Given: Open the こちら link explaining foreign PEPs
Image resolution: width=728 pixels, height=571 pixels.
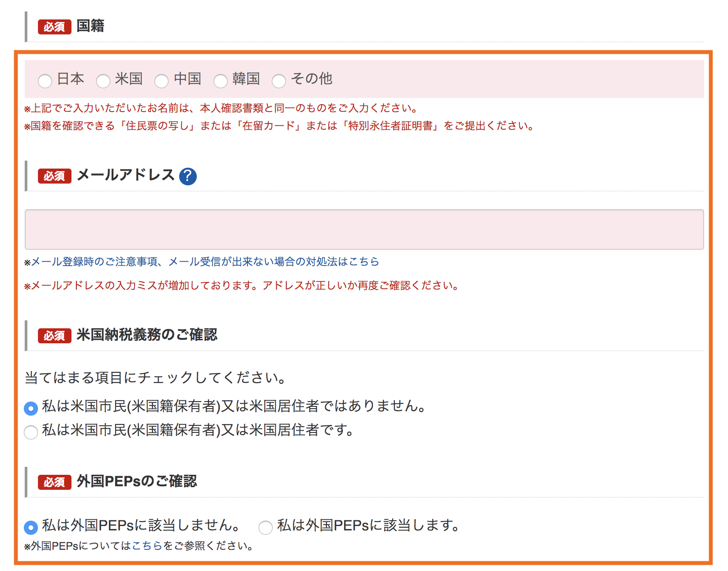Looking at the screenshot, I should point(147,545).
